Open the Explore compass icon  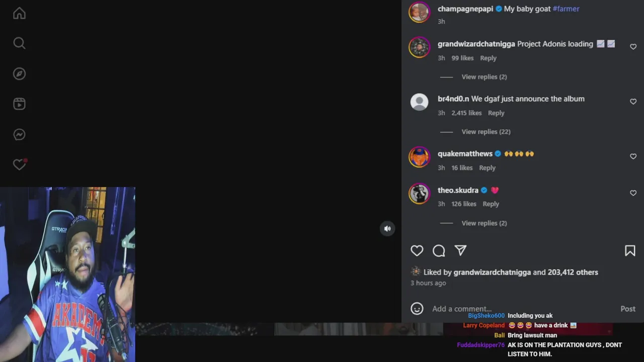click(x=19, y=74)
